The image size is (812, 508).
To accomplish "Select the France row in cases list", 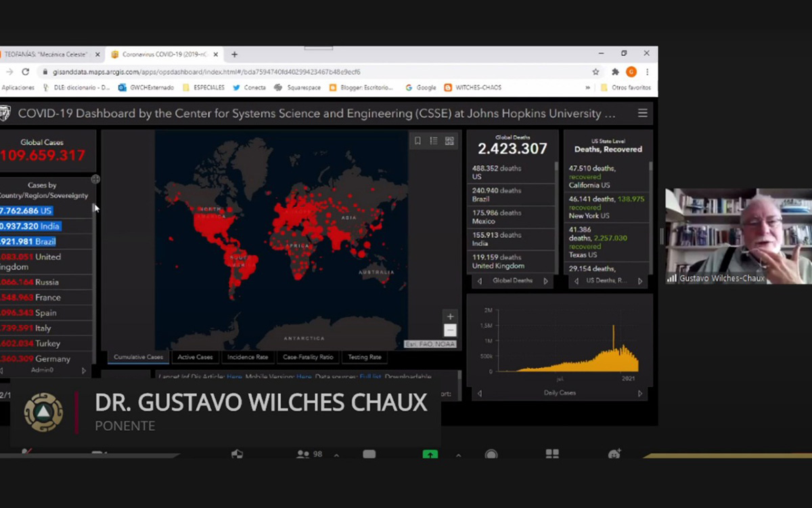I will 46,297.
